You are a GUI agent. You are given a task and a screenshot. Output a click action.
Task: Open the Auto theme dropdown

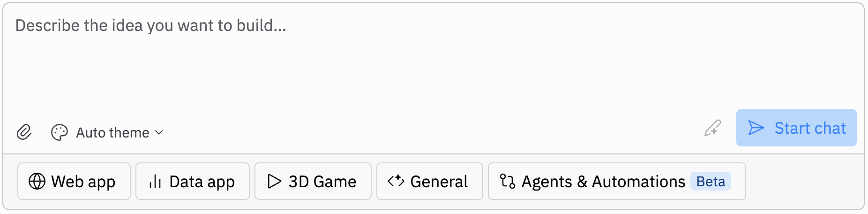pyautogui.click(x=112, y=133)
